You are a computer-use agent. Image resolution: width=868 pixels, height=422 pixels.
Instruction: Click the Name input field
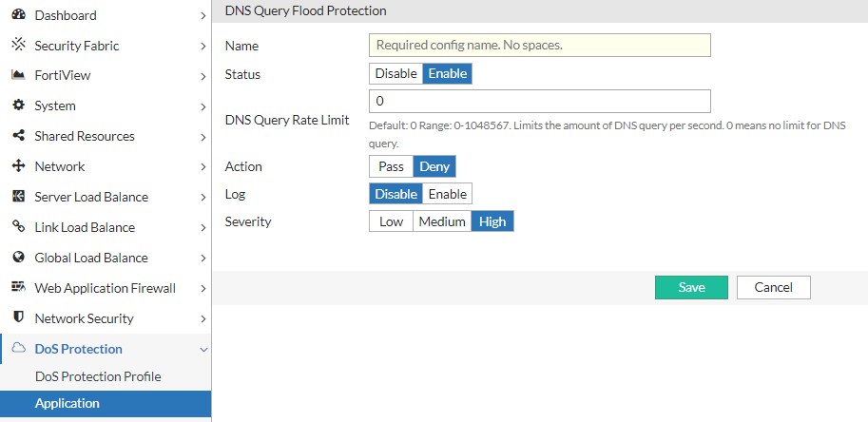(x=539, y=45)
